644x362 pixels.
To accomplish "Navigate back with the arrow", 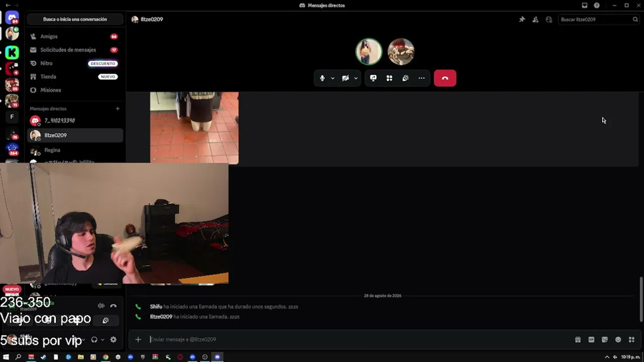I will tap(8, 6).
